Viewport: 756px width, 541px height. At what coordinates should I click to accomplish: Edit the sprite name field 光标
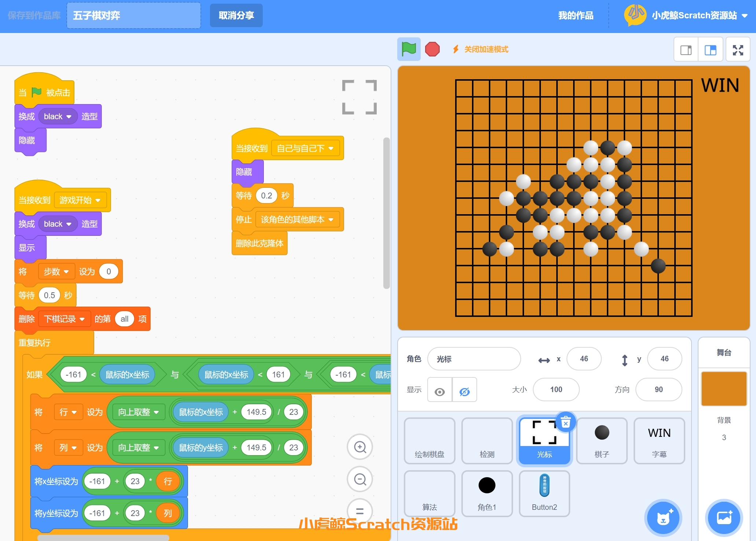(474, 359)
